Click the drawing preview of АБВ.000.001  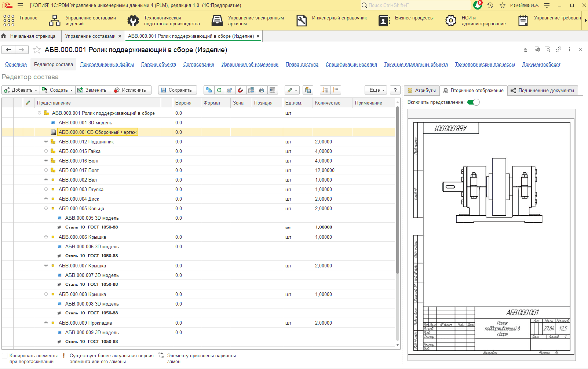pos(492,237)
